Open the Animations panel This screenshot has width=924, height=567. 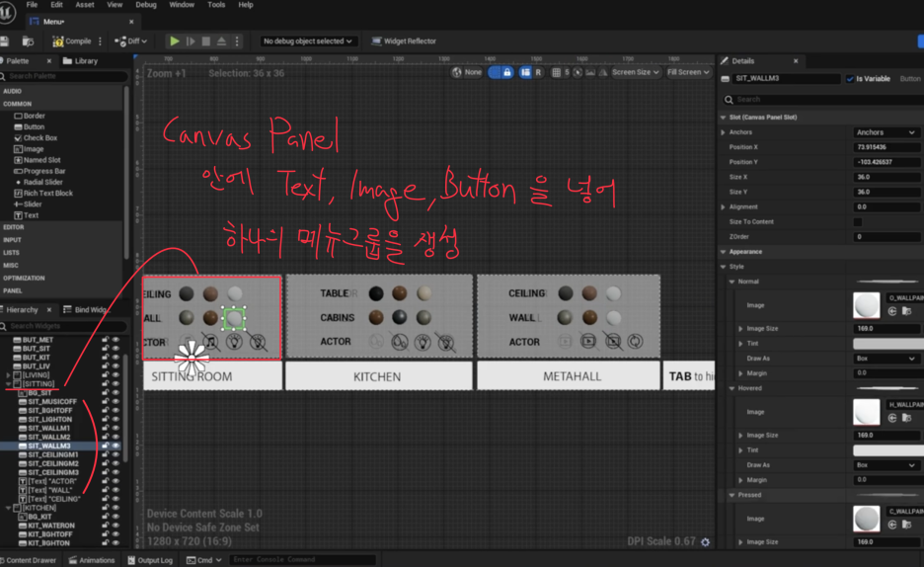pos(92,560)
